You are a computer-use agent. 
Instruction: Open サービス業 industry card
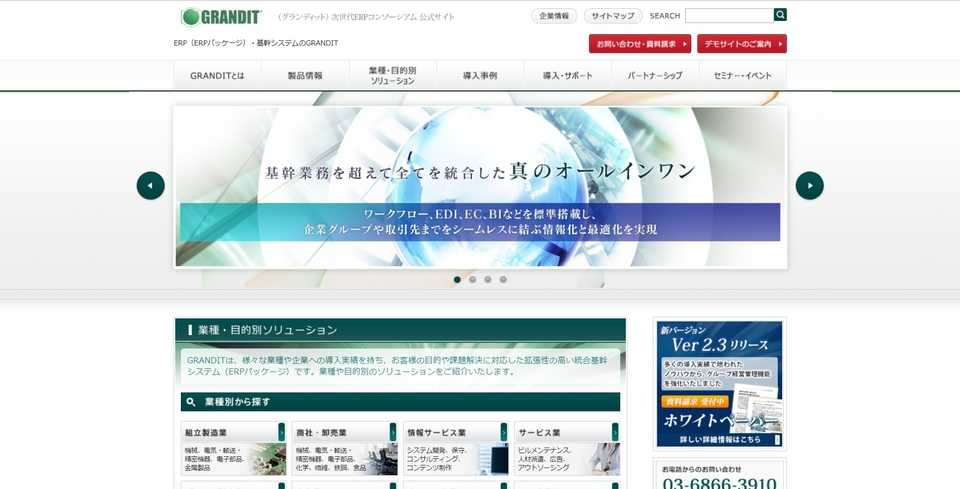tap(567, 449)
